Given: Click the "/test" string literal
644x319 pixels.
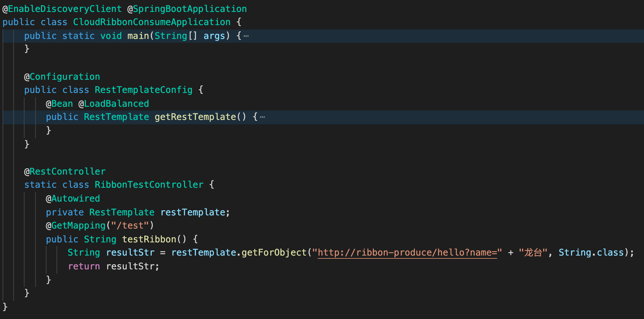Looking at the screenshot, I should 130,226.
